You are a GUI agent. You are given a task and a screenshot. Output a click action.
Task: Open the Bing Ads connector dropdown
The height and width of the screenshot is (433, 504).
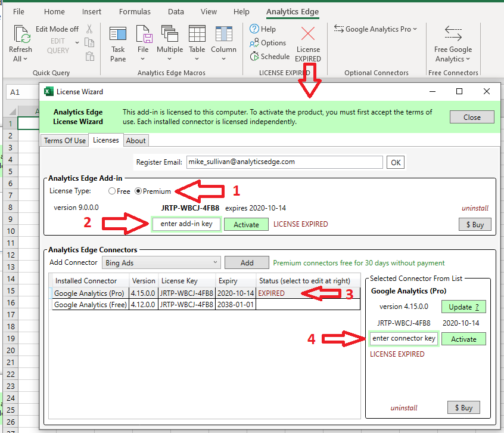click(161, 262)
